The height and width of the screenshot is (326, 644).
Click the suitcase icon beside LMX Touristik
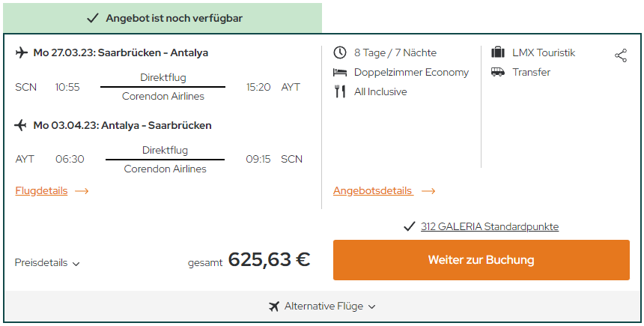pyautogui.click(x=498, y=52)
